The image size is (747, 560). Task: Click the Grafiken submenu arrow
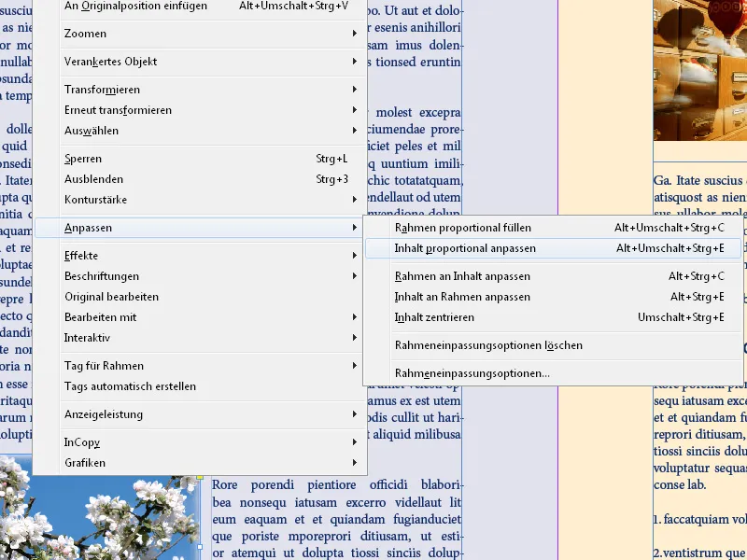pos(355,462)
